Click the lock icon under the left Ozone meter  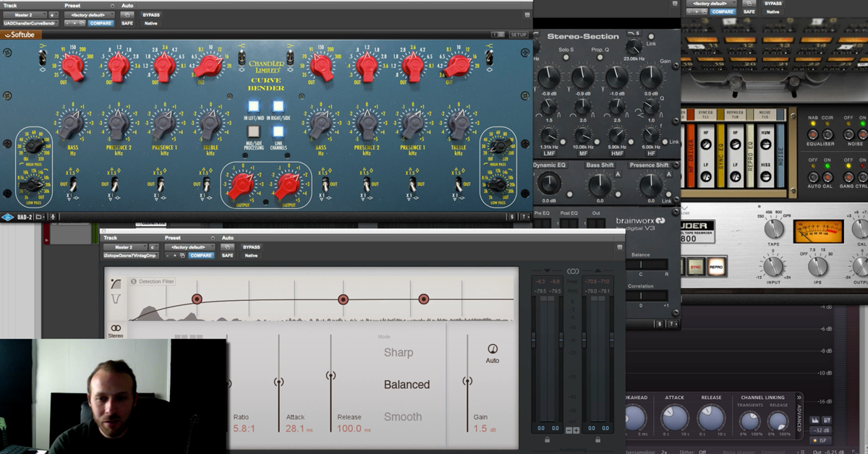tap(547, 439)
